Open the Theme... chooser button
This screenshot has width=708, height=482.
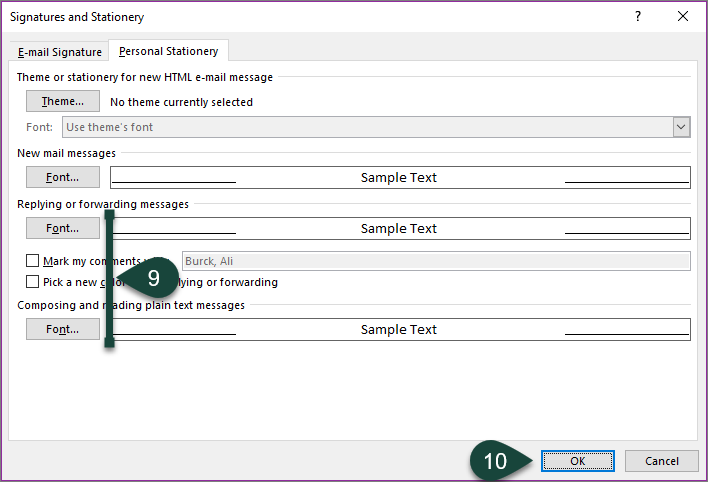63,101
